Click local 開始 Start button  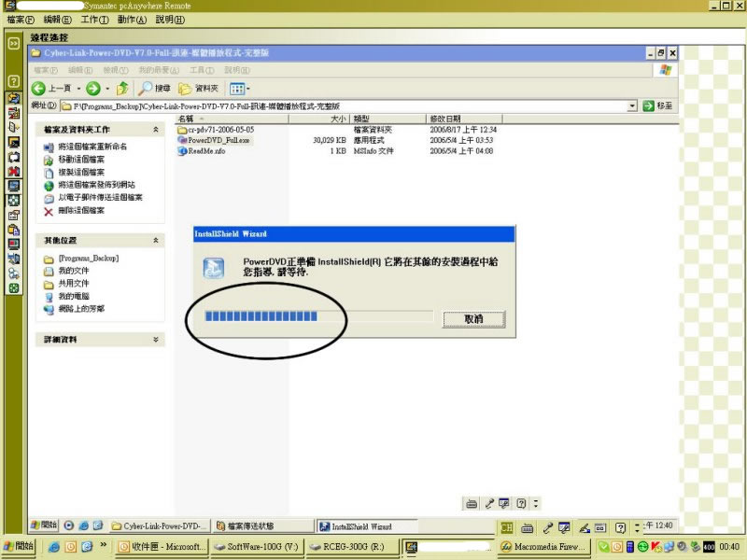point(19,546)
